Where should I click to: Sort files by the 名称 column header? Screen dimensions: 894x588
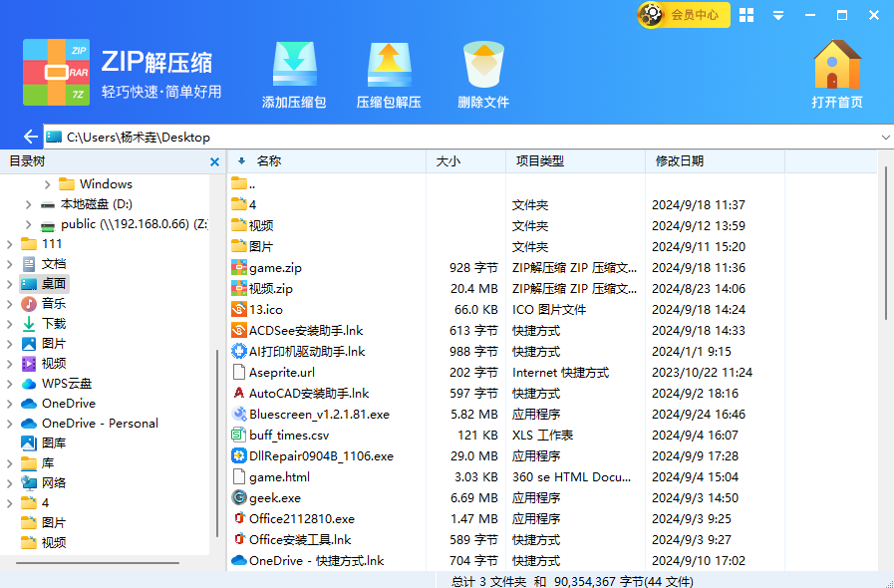point(269,161)
